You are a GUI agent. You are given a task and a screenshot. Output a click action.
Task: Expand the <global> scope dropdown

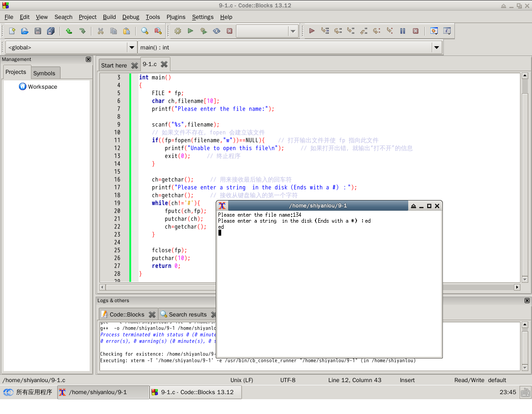coord(132,48)
